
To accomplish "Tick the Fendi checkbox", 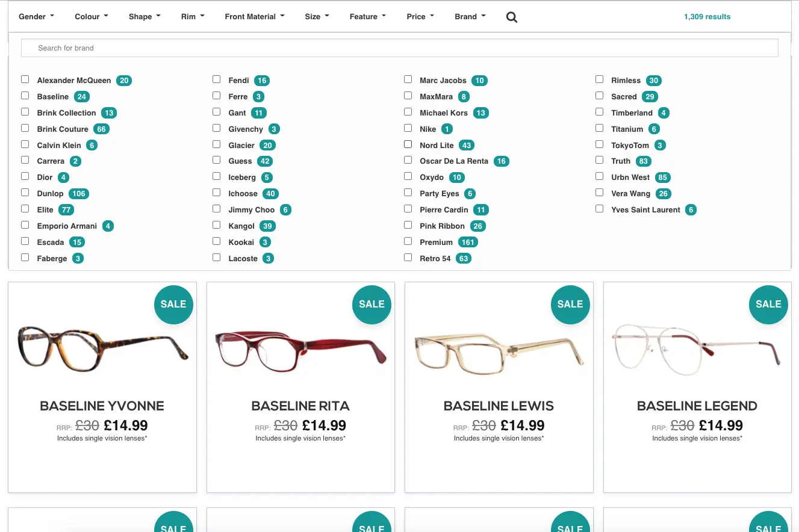I will click(217, 79).
